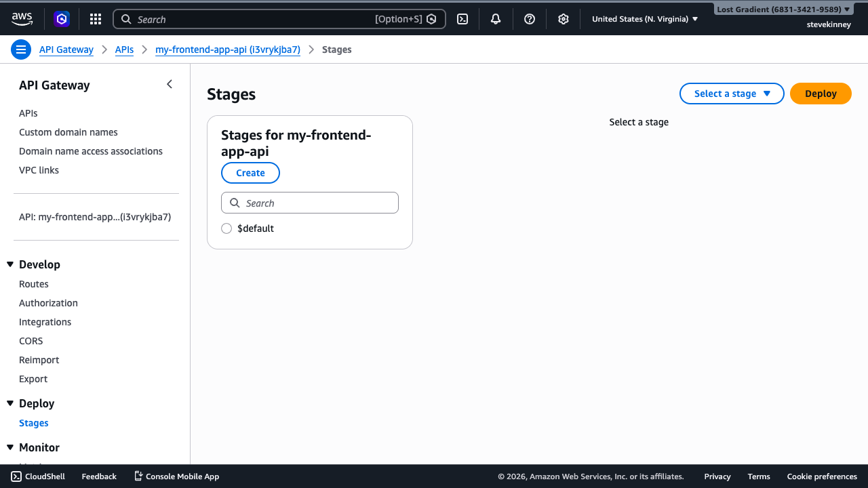
Task: Open Cookie preferences in footer
Action: 822,476
